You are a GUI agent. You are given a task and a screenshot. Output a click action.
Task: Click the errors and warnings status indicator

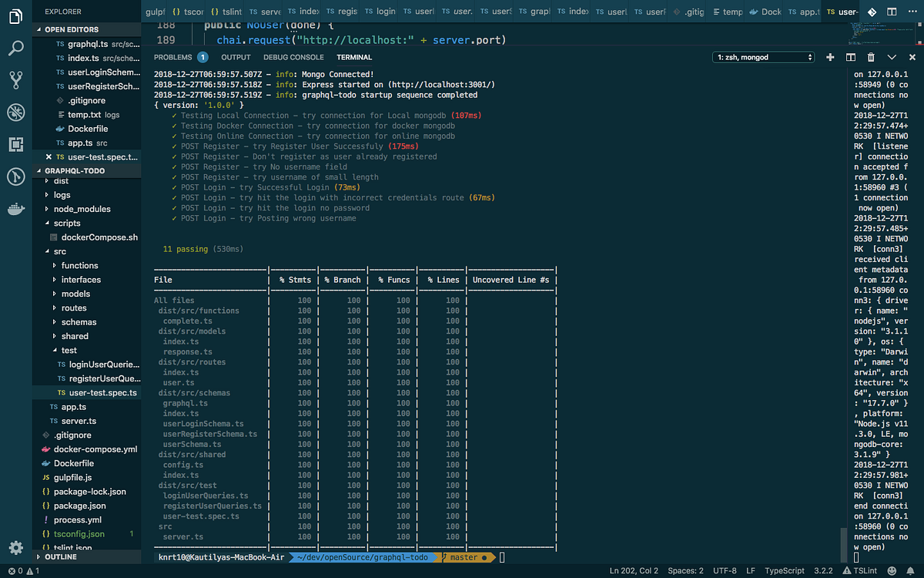18,571
